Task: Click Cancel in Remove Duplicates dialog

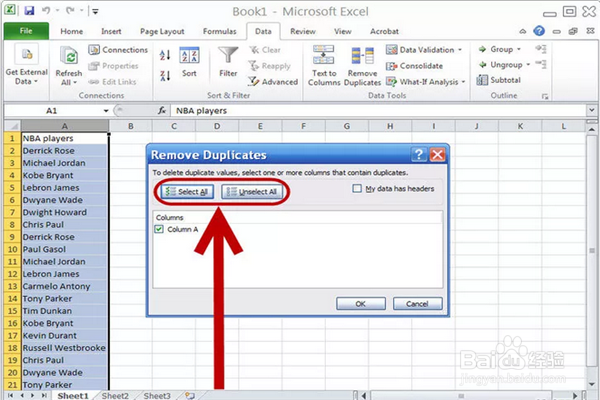Action: [417, 304]
